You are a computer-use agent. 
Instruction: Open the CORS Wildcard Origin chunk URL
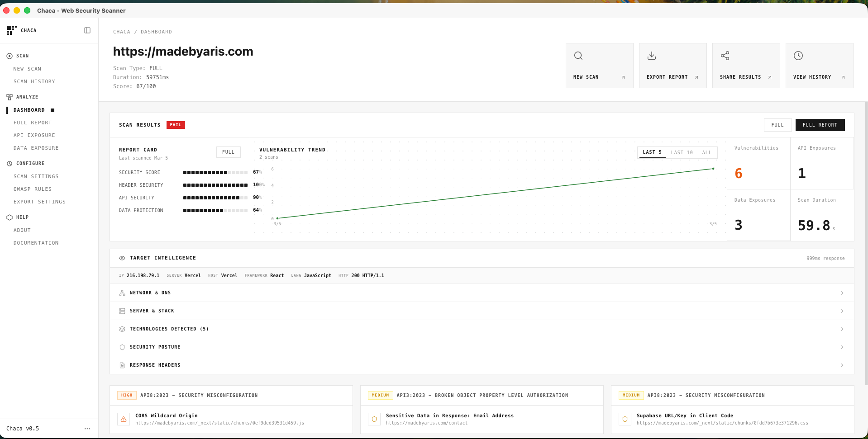(x=219, y=423)
